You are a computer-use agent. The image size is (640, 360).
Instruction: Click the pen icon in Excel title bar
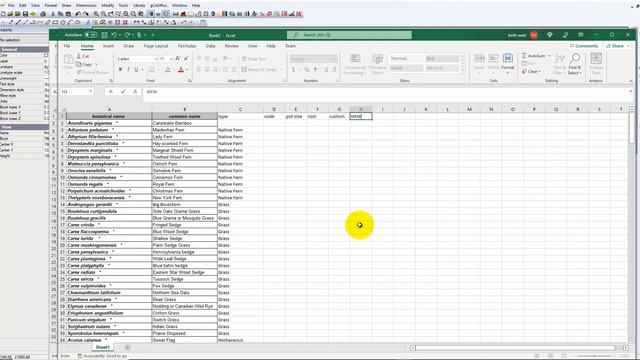coord(565,35)
